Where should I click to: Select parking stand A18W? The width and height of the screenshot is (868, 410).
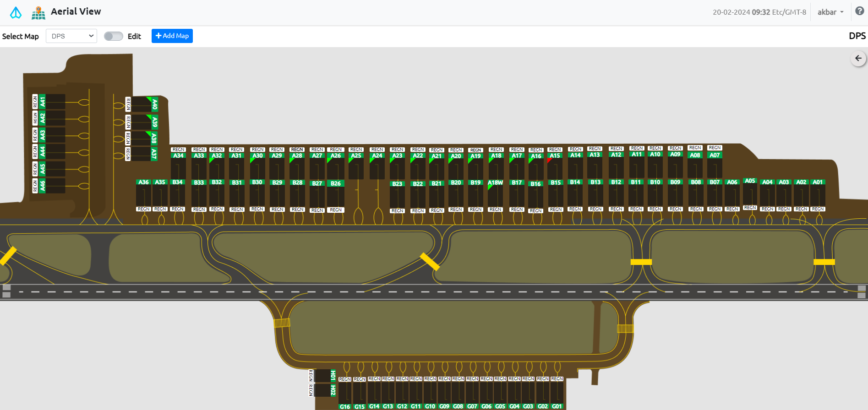click(495, 183)
